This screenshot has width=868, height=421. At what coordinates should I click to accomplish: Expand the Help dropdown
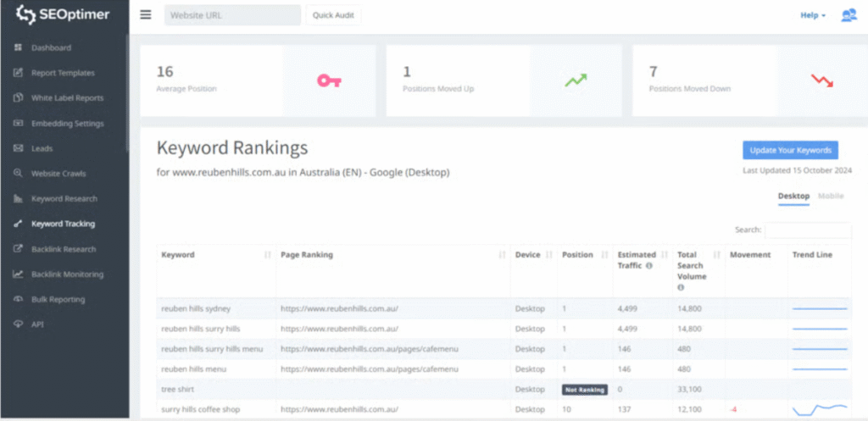(813, 15)
